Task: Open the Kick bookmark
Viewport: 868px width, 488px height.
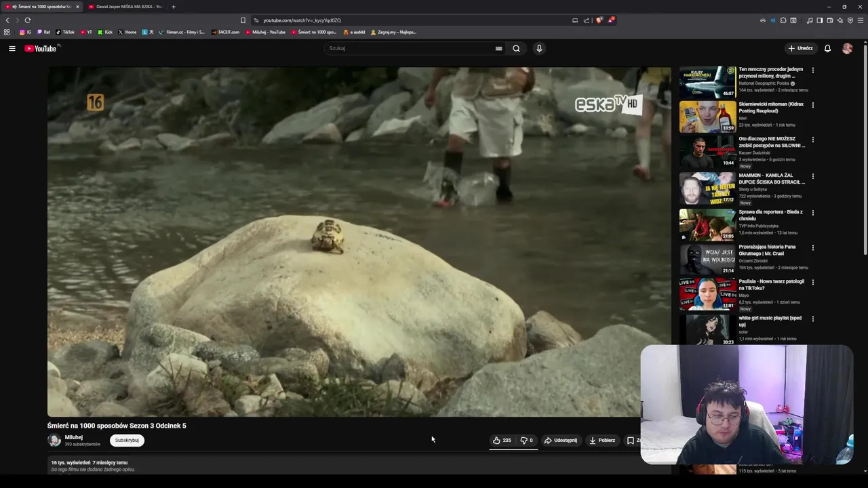Action: 105,32
